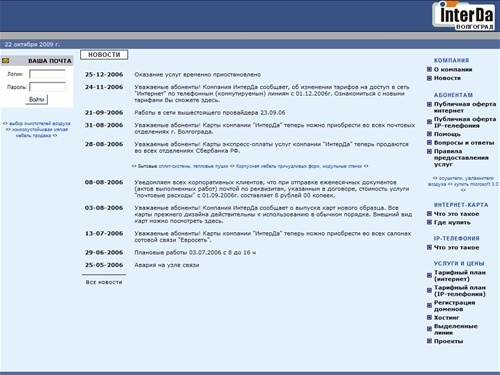Click the Абонентам section heading
500x375 pixels.
[453, 95]
